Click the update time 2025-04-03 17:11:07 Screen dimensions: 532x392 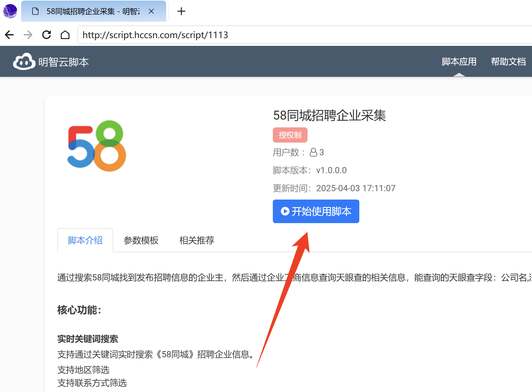[x=356, y=188]
